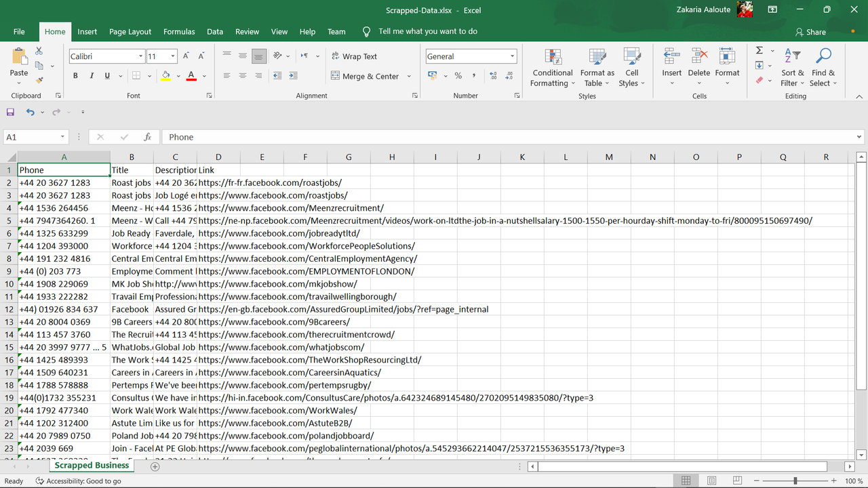The height and width of the screenshot is (488, 868).
Task: Click the Fill Color bucket icon
Action: point(165,76)
